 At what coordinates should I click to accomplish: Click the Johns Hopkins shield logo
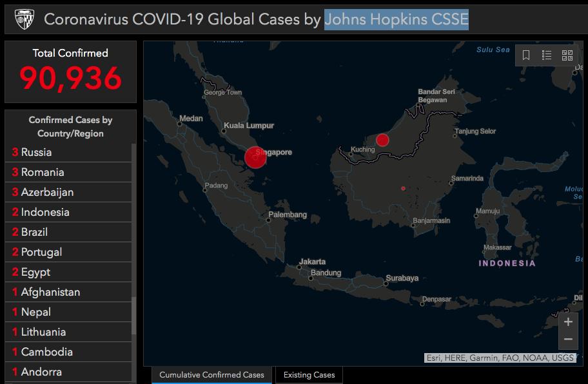pyautogui.click(x=24, y=19)
